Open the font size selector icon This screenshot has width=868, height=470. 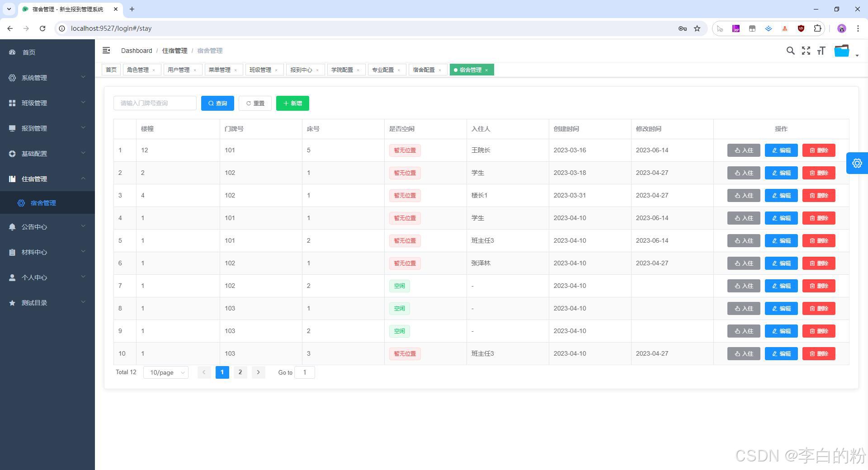pyautogui.click(x=821, y=51)
